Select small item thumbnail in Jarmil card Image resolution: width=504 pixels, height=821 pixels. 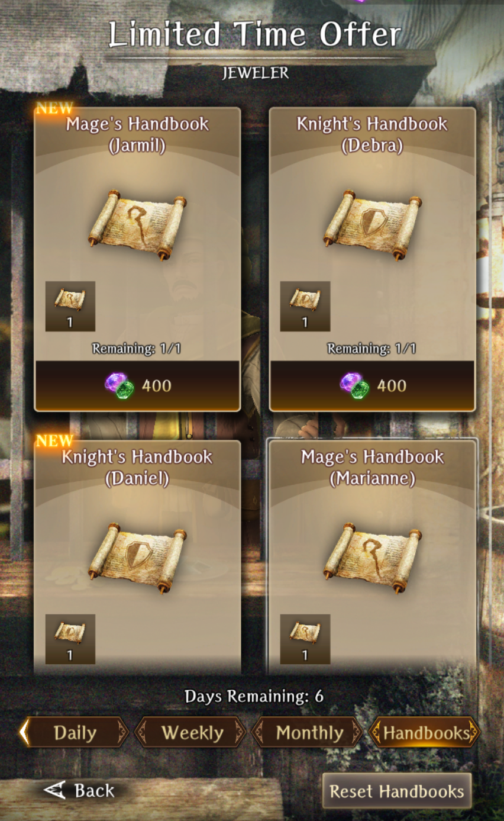pos(70,306)
